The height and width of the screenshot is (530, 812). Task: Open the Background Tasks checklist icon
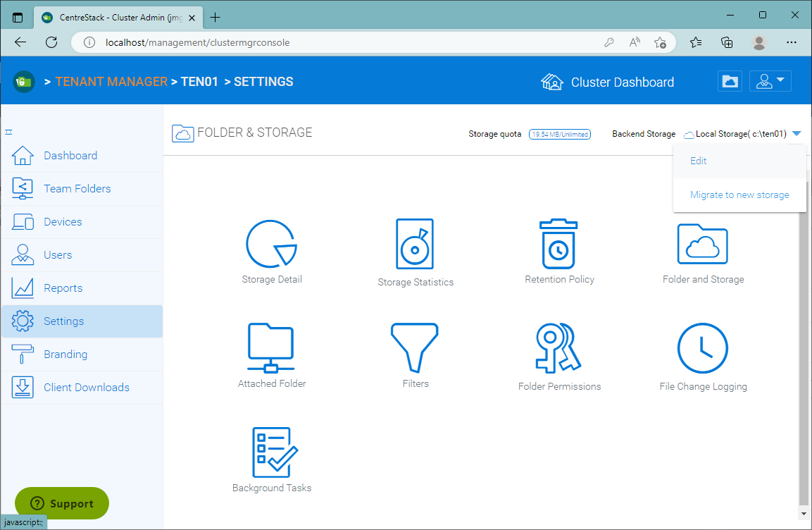coord(275,452)
